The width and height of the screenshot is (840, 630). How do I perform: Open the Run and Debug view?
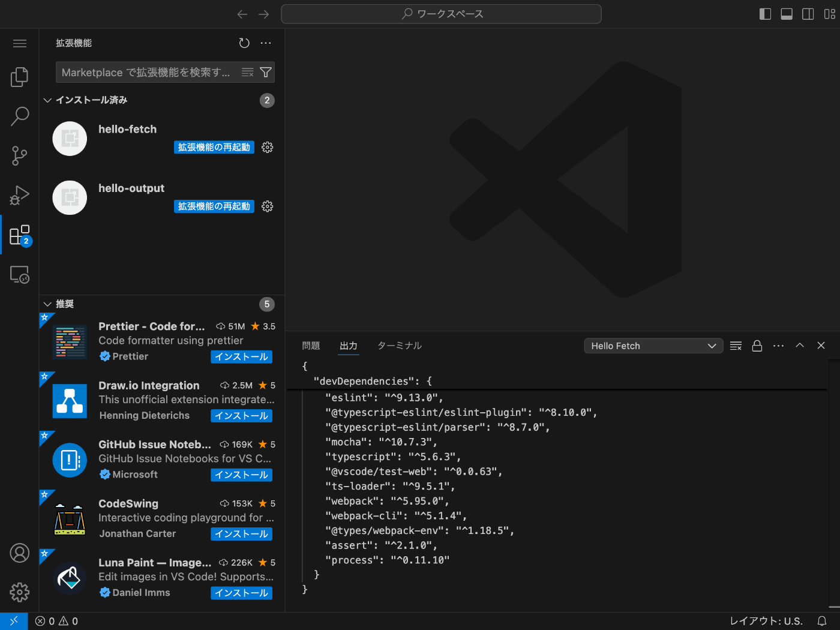20,195
